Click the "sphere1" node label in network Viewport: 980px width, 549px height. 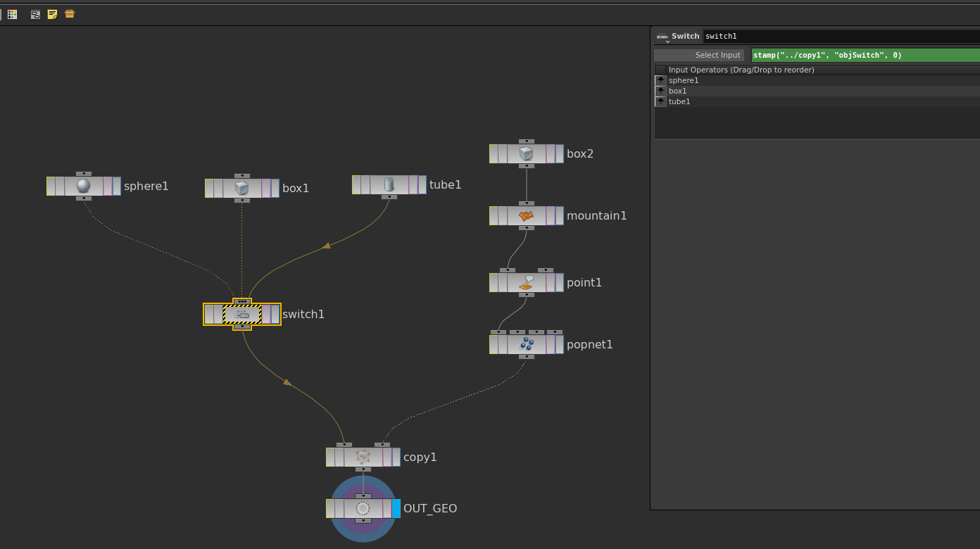point(146,187)
